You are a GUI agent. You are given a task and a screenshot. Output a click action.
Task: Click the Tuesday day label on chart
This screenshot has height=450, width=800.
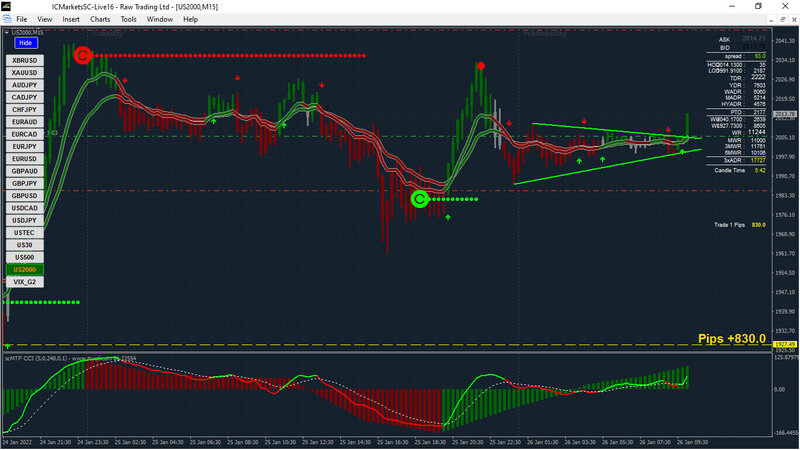[x=108, y=34]
